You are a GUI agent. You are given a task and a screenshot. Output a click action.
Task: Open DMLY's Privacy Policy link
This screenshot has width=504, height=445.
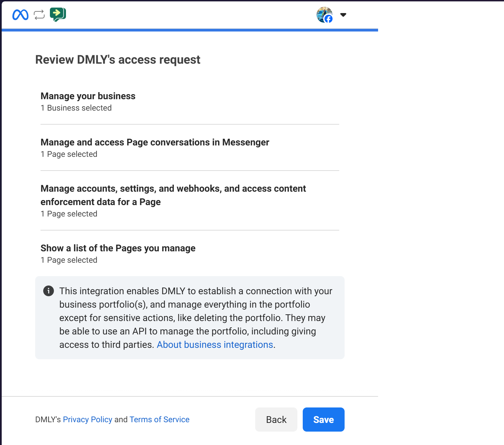pyautogui.click(x=87, y=420)
